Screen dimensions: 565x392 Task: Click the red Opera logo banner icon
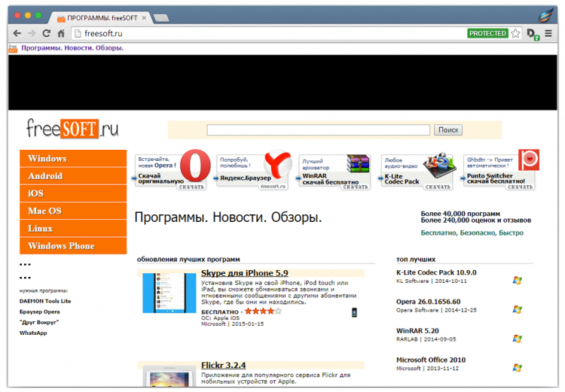(195, 166)
